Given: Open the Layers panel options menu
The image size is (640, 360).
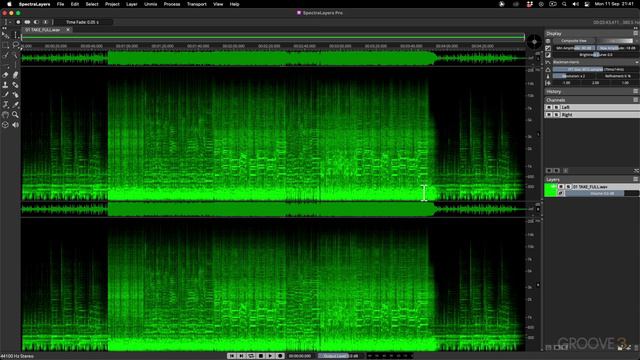Looking at the screenshot, I should [x=636, y=179].
